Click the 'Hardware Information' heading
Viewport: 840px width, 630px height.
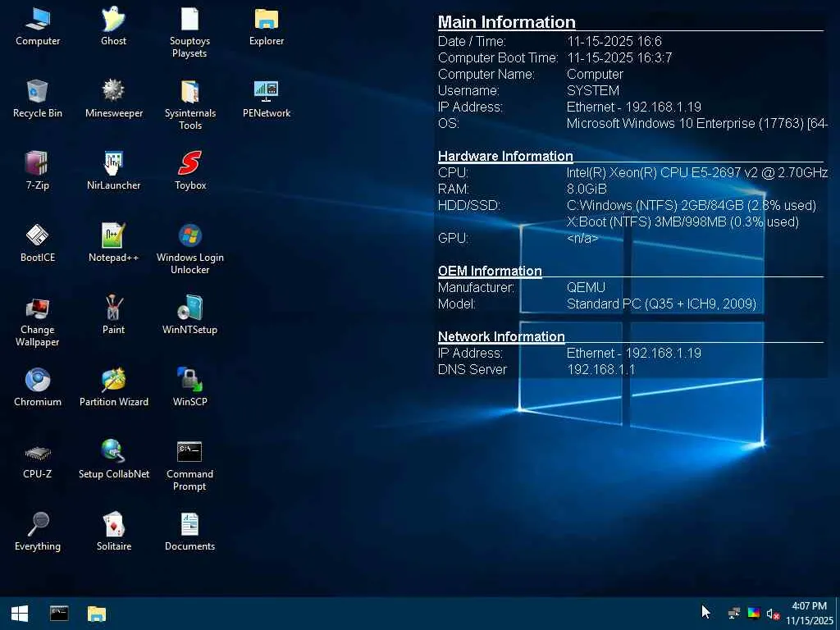(505, 156)
